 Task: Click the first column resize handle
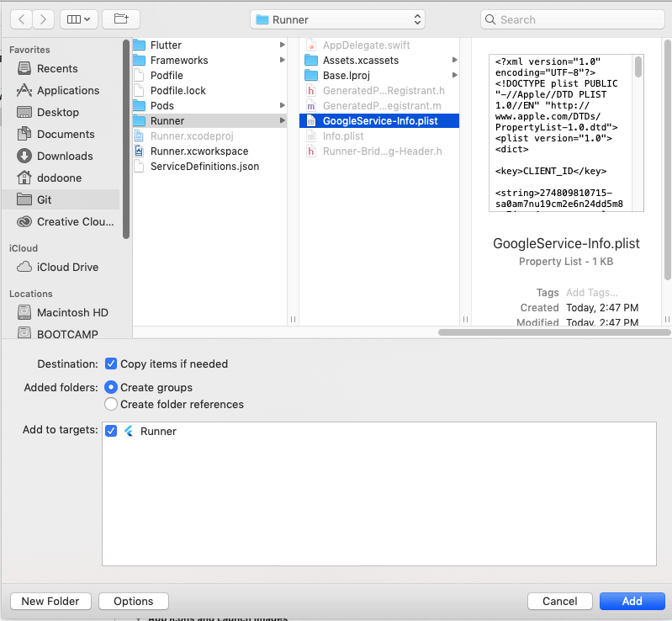click(x=293, y=319)
